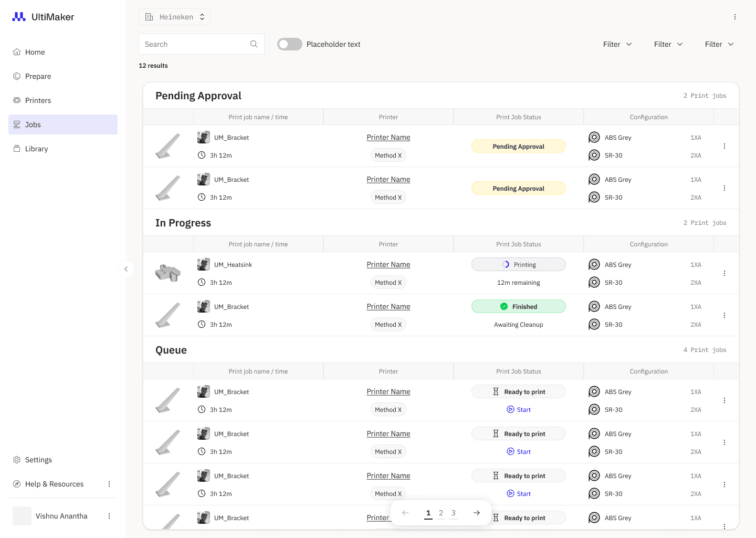The height and width of the screenshot is (538, 756).
Task: Toggle the Placeholder text switch
Action: 290,44
